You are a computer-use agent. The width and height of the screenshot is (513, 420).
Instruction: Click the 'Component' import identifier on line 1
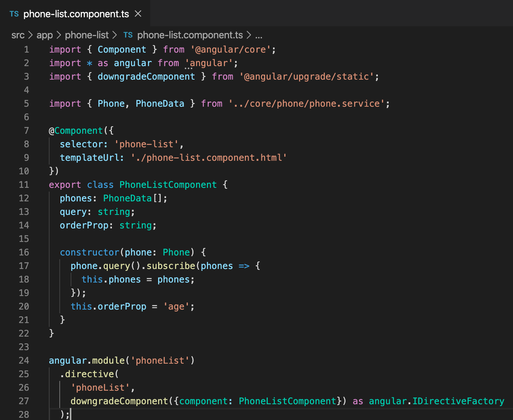[122, 50]
